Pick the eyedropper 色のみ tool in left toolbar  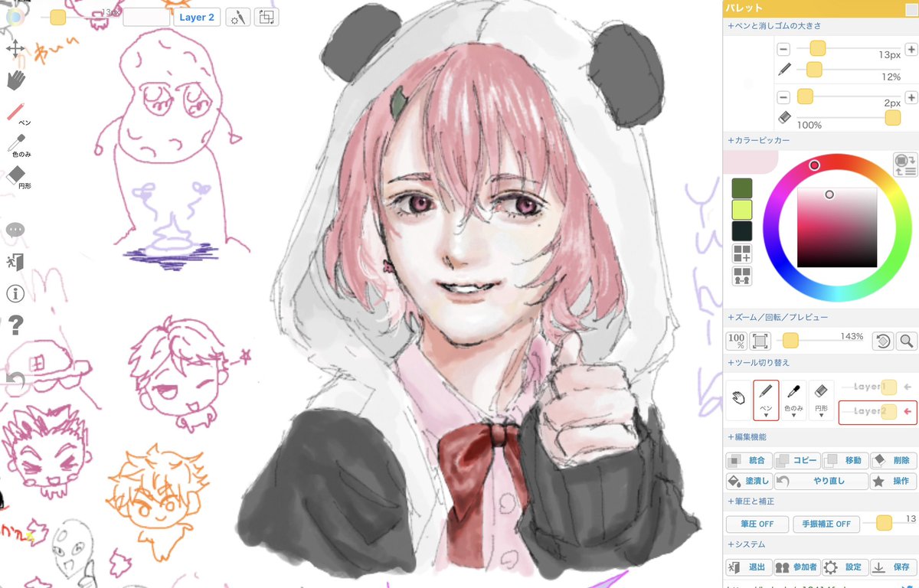coord(17,144)
